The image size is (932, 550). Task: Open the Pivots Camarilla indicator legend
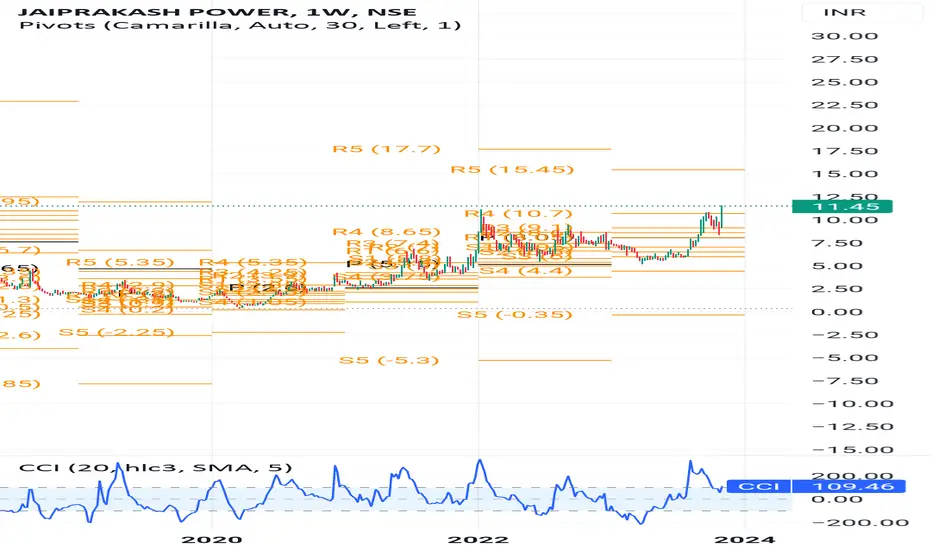[240, 25]
